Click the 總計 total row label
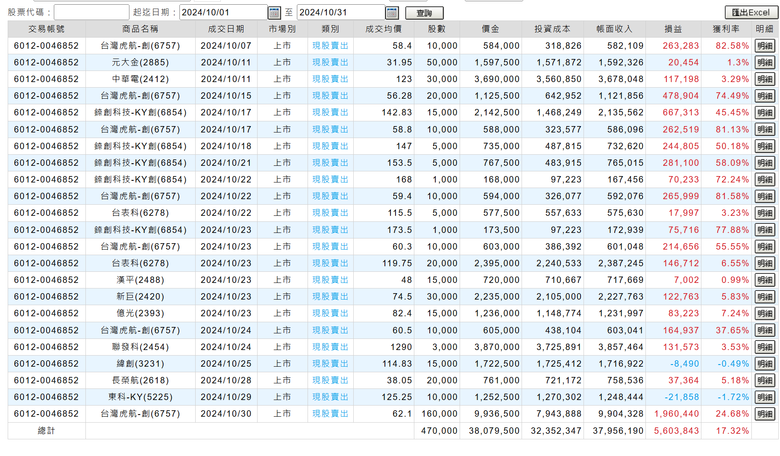Viewport: 780px width, 456px height. (x=46, y=431)
